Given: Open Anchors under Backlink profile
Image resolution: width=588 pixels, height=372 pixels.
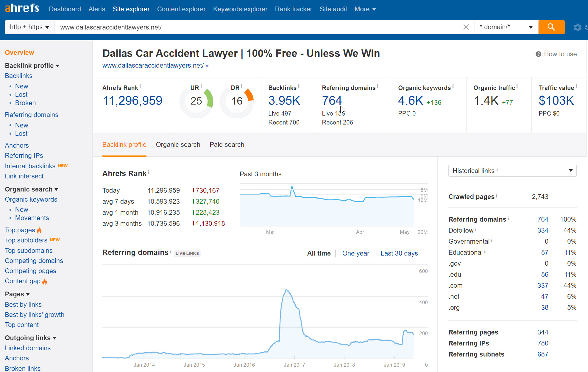Looking at the screenshot, I should click(x=17, y=146).
